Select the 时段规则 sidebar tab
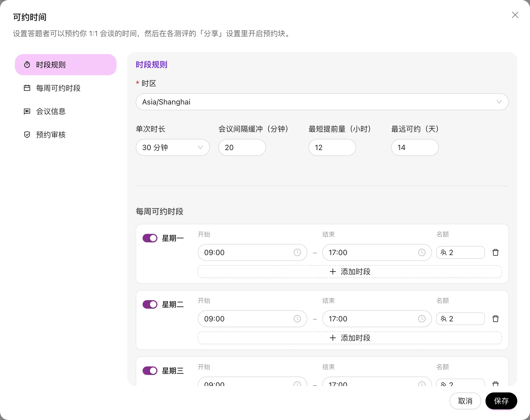The image size is (530, 420). click(66, 65)
